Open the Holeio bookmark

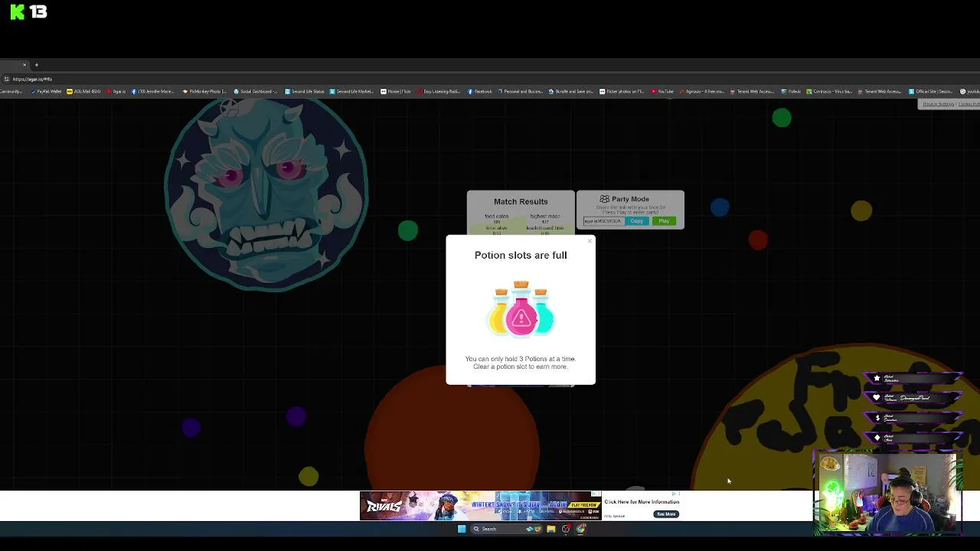pos(792,92)
